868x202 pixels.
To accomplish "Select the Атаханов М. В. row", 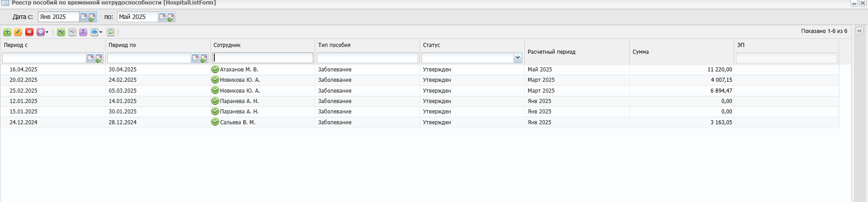I will pos(420,70).
